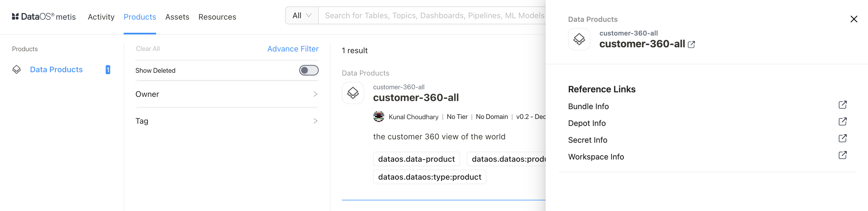The height and width of the screenshot is (211, 868).
Task: Open the Activity tab
Action: pos(101,17)
